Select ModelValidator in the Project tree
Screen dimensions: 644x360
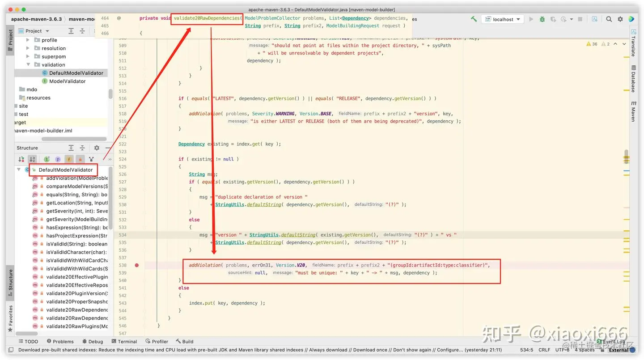pos(68,81)
